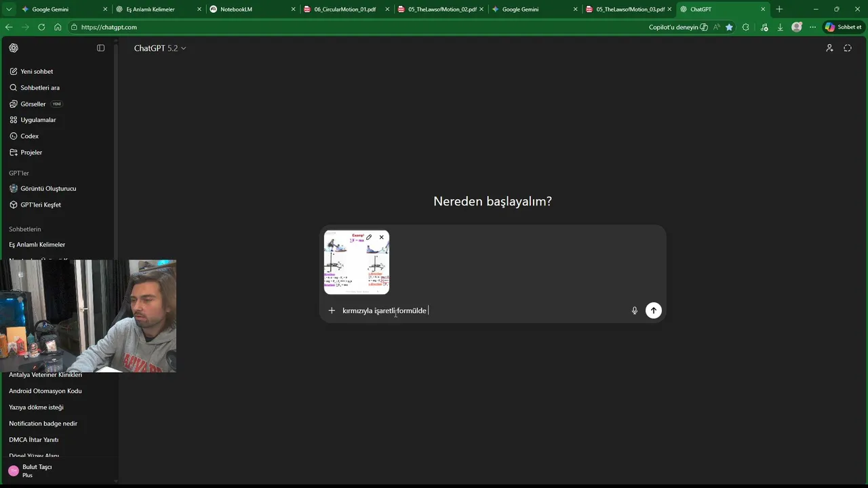This screenshot has height=488, width=868.
Task: Switch to the Eş Anlamlı Kelimeler tab
Action: 158,9
